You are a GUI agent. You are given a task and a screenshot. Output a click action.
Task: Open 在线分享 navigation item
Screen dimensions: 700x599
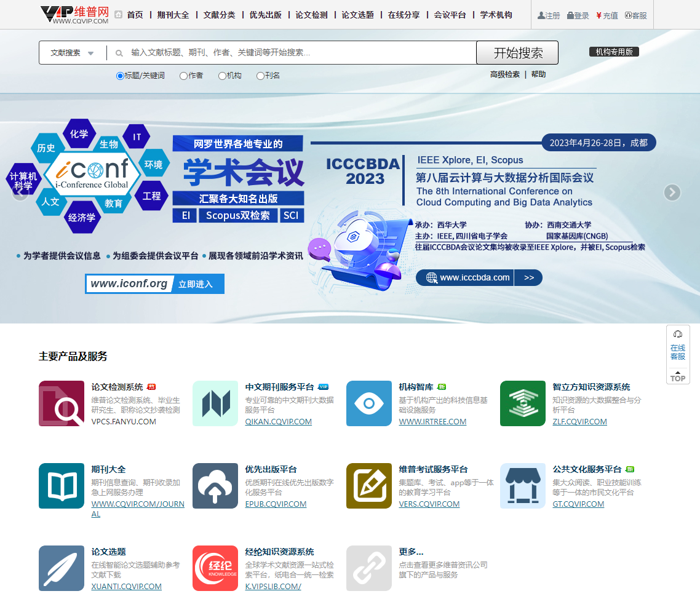tap(404, 15)
